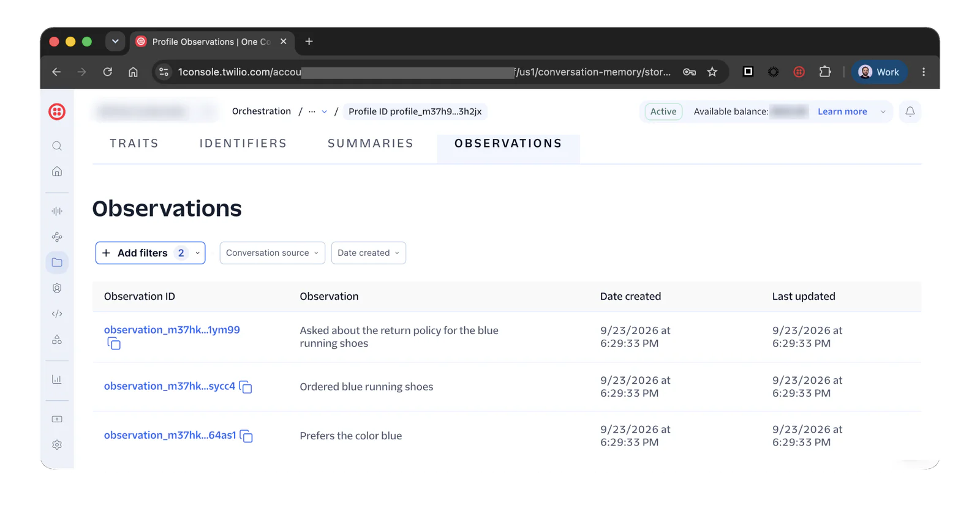This screenshot has height=522, width=980.
Task: Expand the Date created filter
Action: [368, 253]
